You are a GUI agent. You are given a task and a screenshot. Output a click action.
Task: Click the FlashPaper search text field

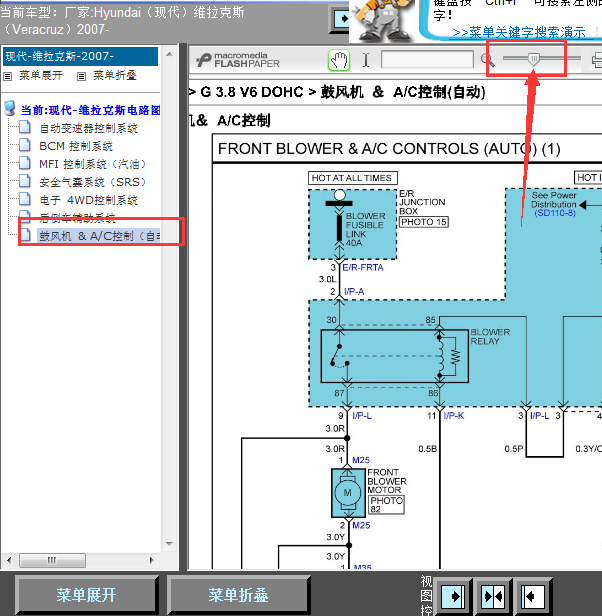427,60
